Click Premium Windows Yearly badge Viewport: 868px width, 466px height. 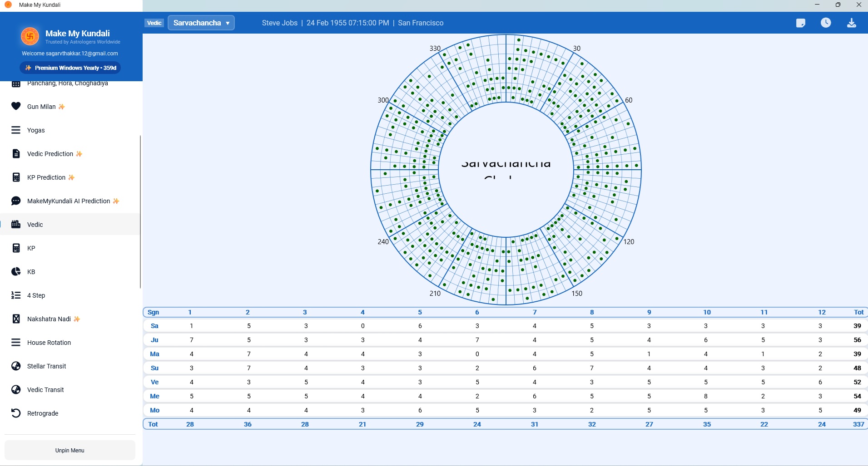(70, 68)
